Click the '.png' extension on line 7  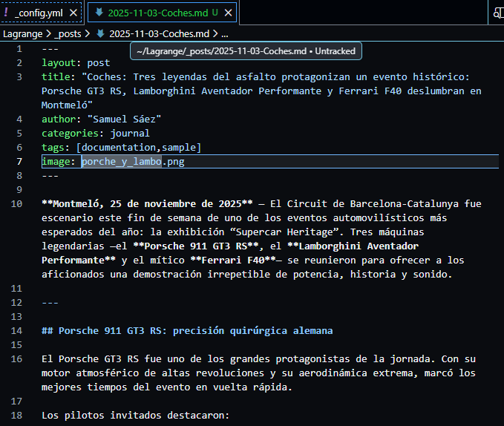[x=173, y=161]
